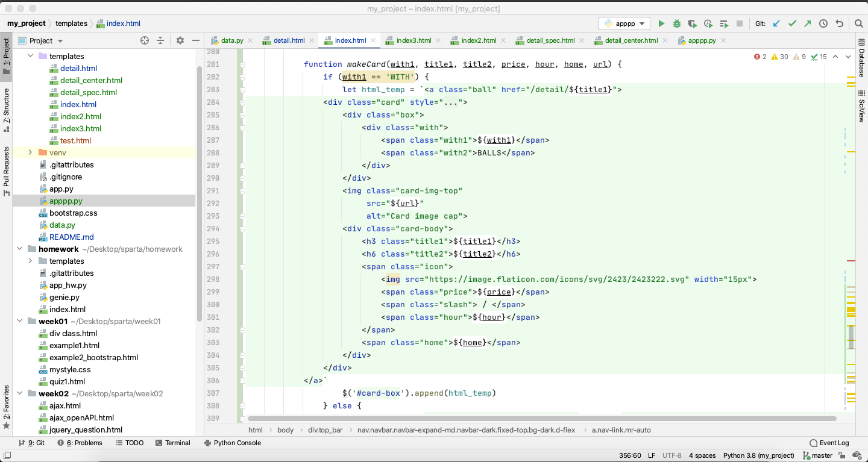Toggle the Pull Requests tool window
The width and height of the screenshot is (868, 462).
click(x=6, y=171)
